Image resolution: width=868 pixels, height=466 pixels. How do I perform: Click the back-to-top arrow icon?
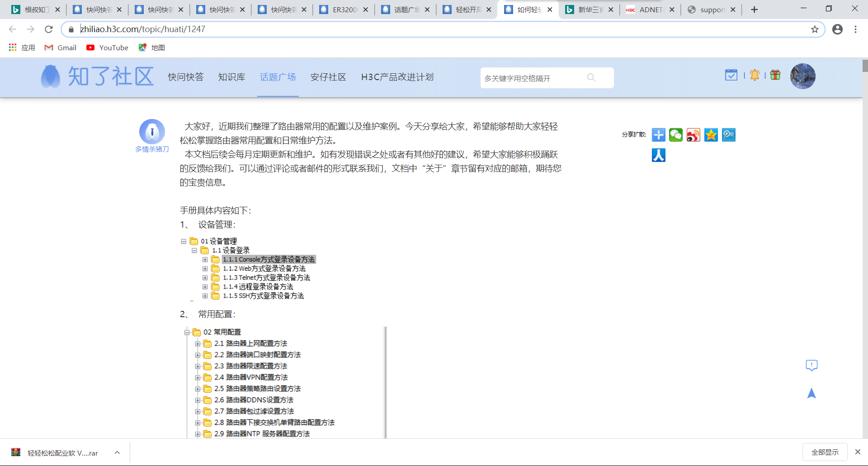(x=811, y=393)
